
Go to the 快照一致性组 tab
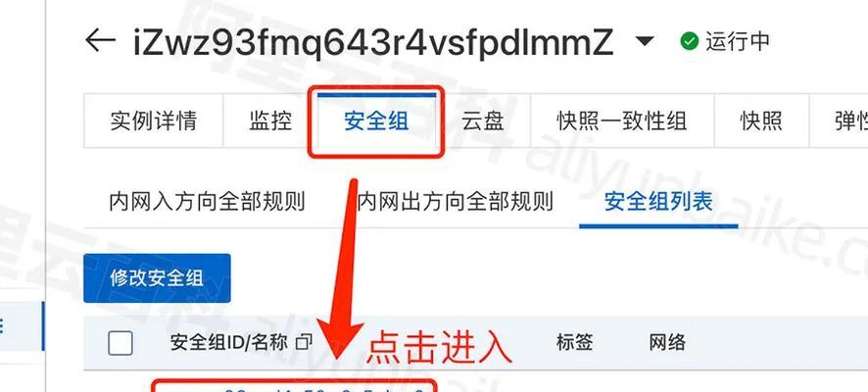(x=622, y=121)
